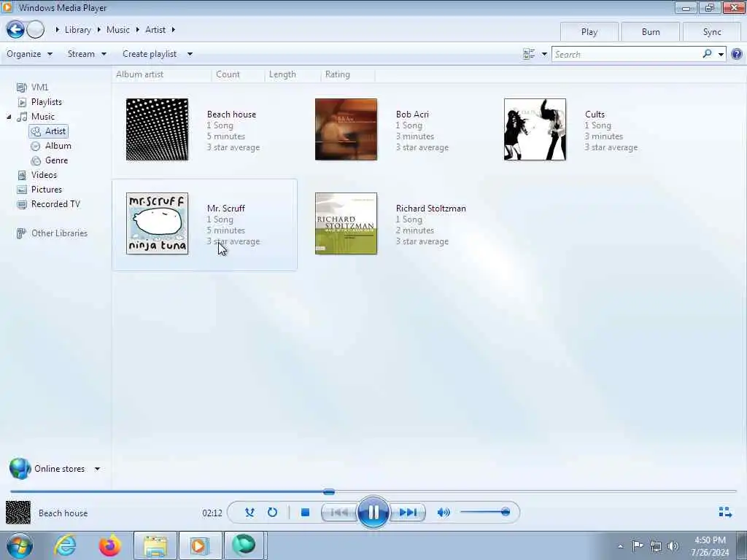The image size is (747, 560).
Task: Click the magnifier search icon
Action: [707, 54]
